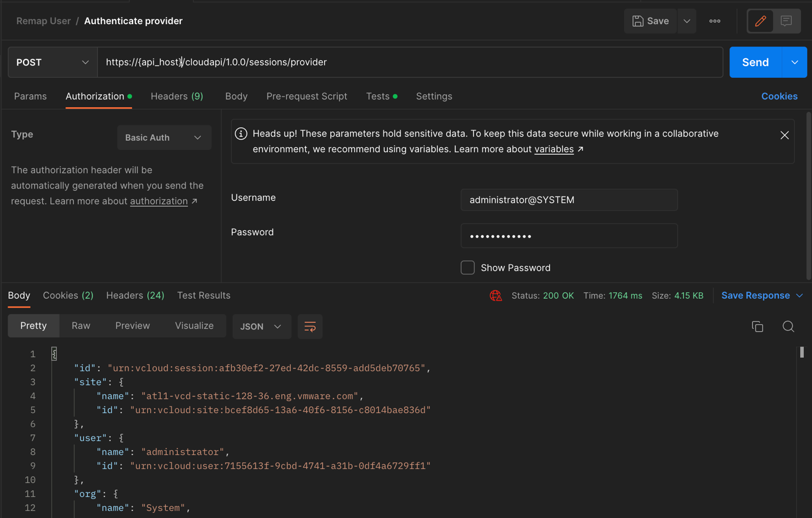Open the Pre-request Script tab

point(306,96)
